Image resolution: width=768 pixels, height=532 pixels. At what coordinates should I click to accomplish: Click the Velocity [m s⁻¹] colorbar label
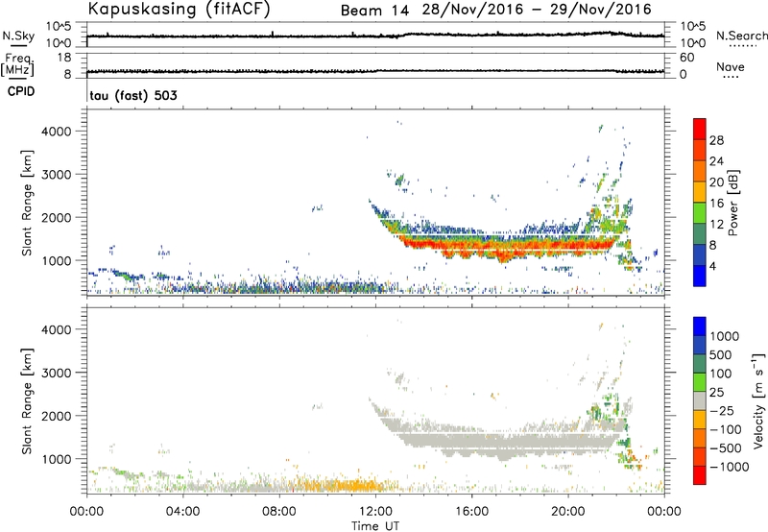coord(758,400)
